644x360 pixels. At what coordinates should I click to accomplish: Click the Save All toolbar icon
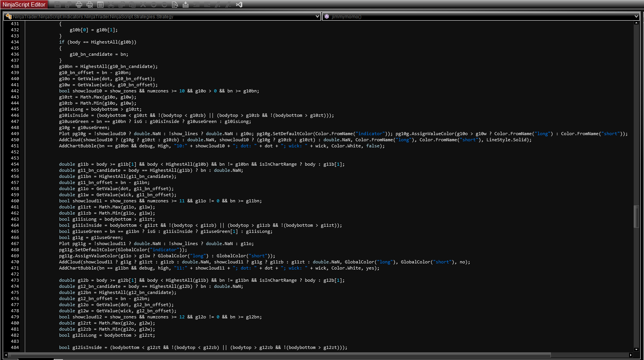pos(68,5)
